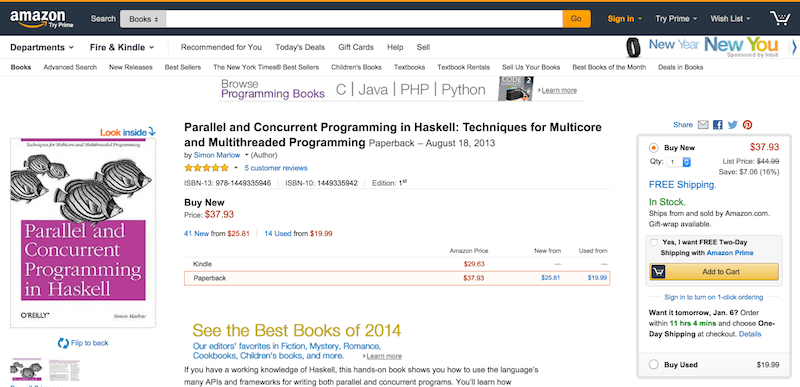The width and height of the screenshot is (800, 387).
Task: Share on Twitter bird icon
Action: [733, 124]
